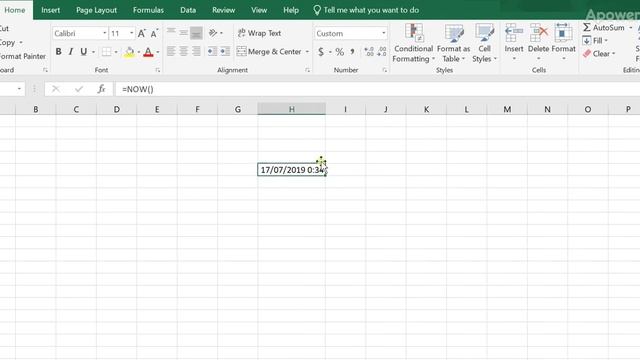
Task: Switch to the Review tab
Action: [224, 10]
